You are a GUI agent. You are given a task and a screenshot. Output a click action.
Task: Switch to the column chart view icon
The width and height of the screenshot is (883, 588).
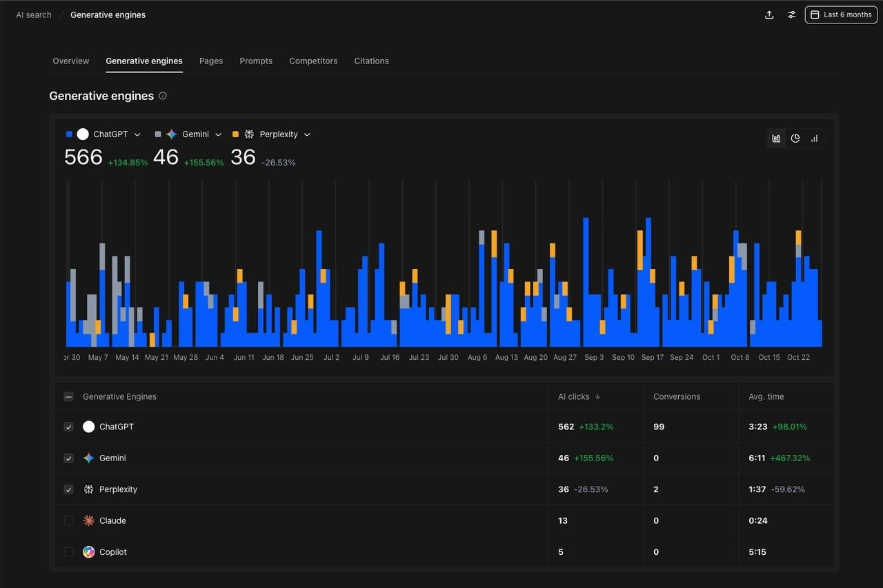814,138
